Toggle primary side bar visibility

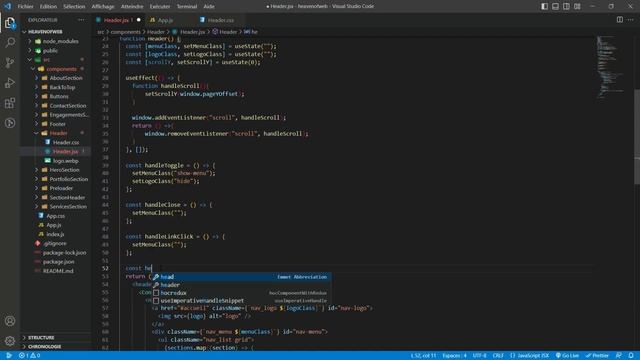(x=544, y=7)
